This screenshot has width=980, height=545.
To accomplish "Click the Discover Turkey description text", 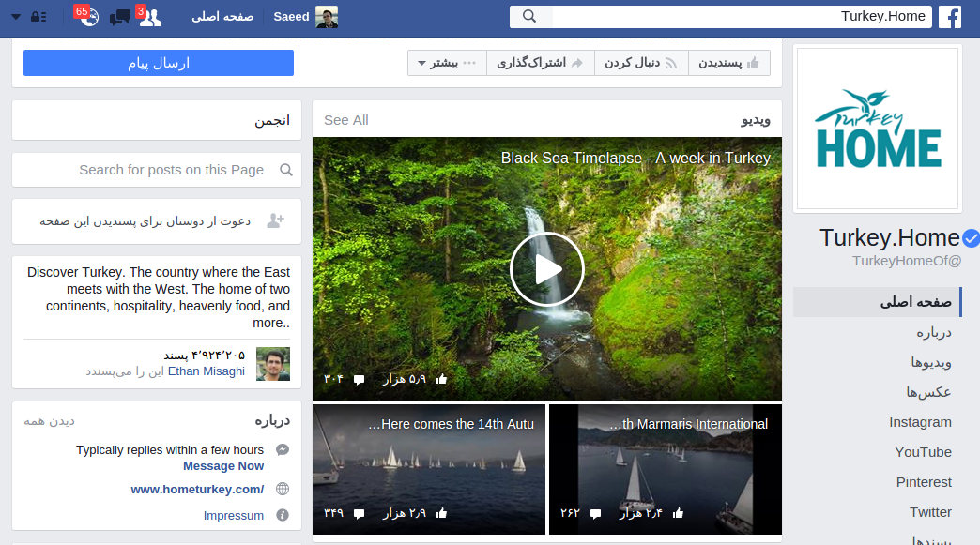I will 158,297.
